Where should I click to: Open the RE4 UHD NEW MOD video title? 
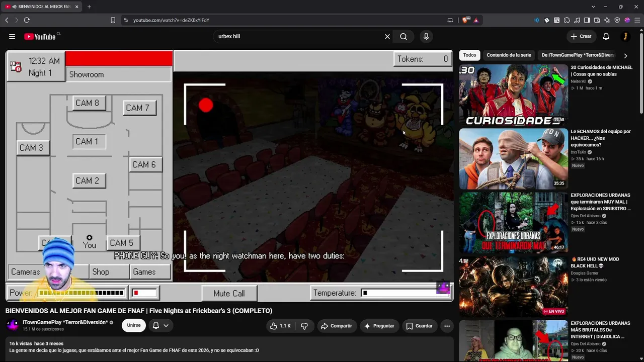coord(595,262)
